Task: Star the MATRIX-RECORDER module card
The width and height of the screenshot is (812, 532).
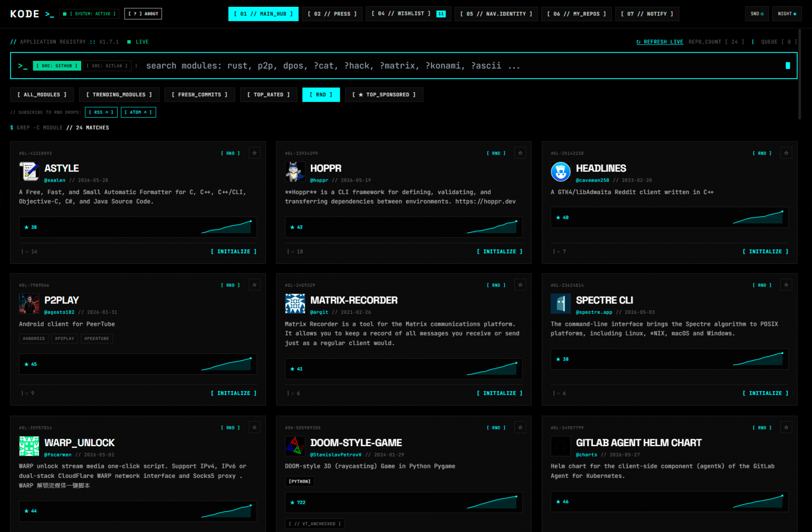Action: [521, 285]
